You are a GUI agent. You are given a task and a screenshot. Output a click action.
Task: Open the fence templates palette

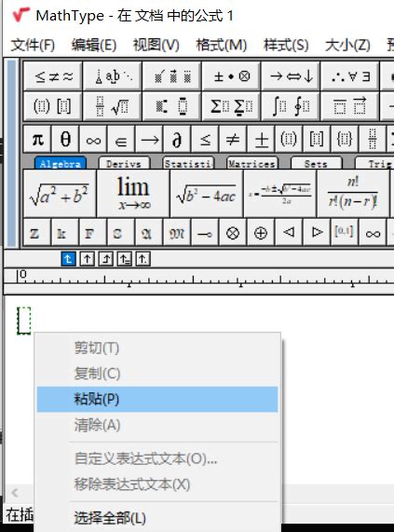point(53,106)
